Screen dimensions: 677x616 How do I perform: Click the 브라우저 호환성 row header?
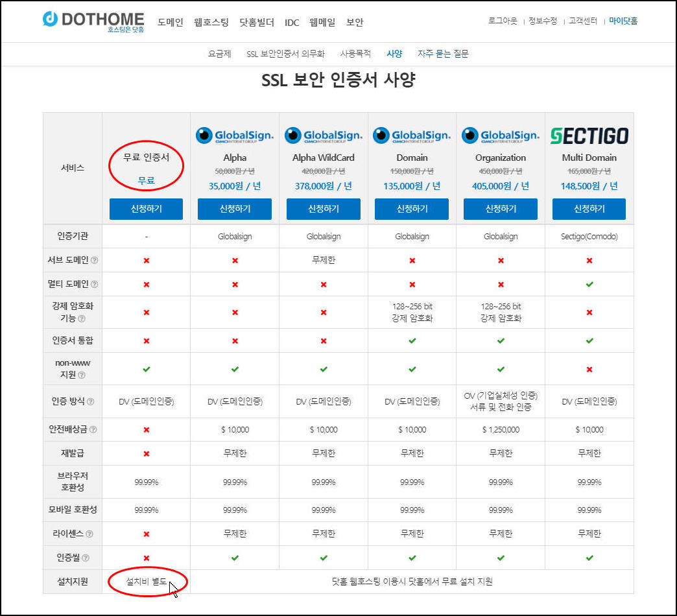click(x=73, y=481)
